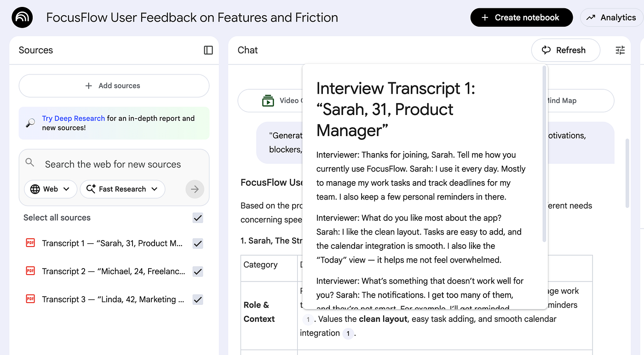Screen dimensions: 644x355
Task: Click the Create notebook button
Action: click(x=521, y=17)
